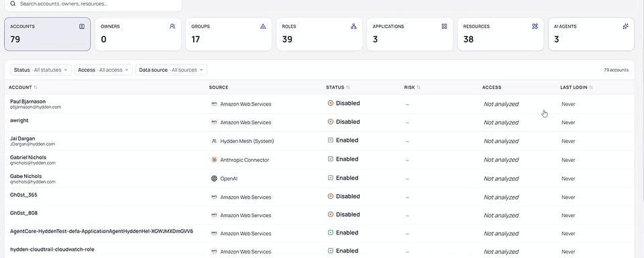Click the Owners people icon
The width and height of the screenshot is (644, 258).
coord(172,26)
